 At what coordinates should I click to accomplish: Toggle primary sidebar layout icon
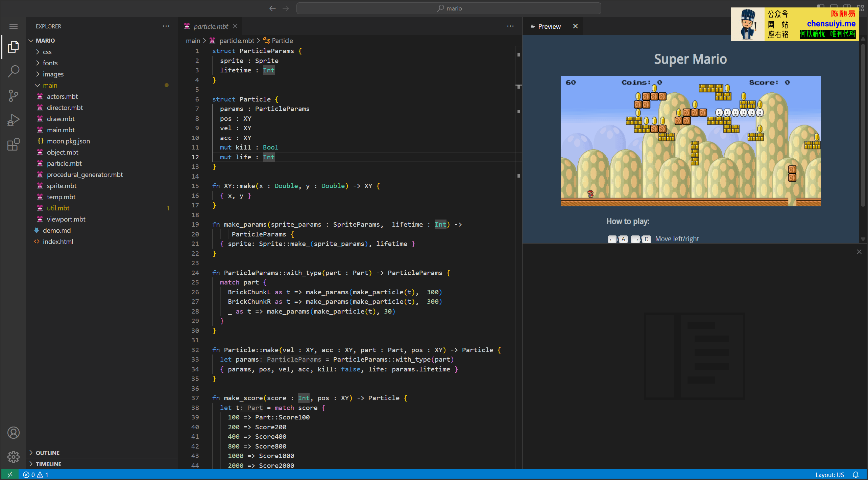click(821, 7)
